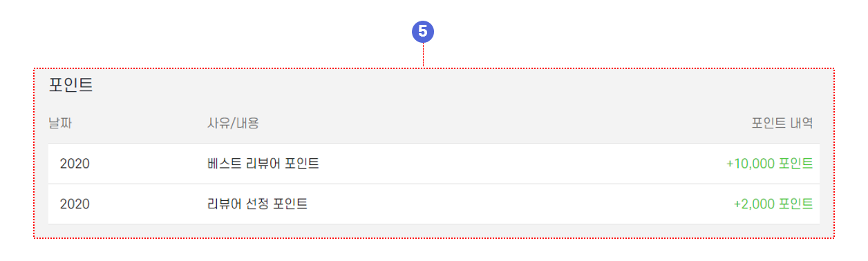Select the 리뷰어 선정 포인트 row
This screenshot has height=261, width=868.
click(x=434, y=204)
